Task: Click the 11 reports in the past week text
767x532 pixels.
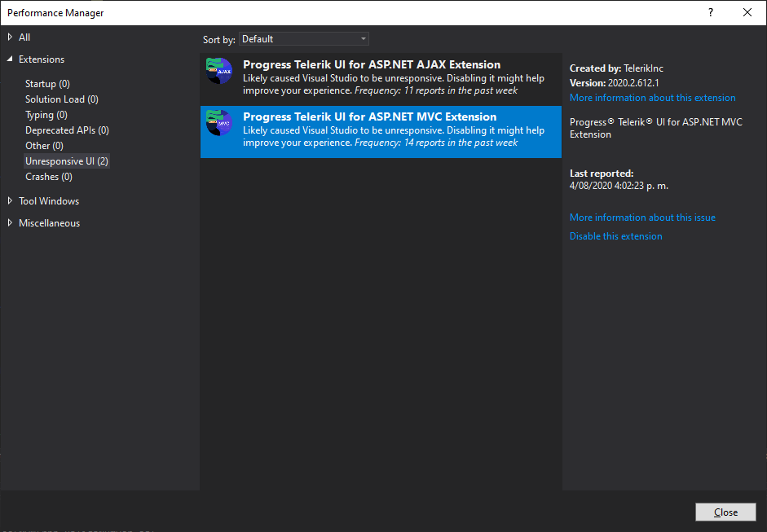Action: pos(461,90)
